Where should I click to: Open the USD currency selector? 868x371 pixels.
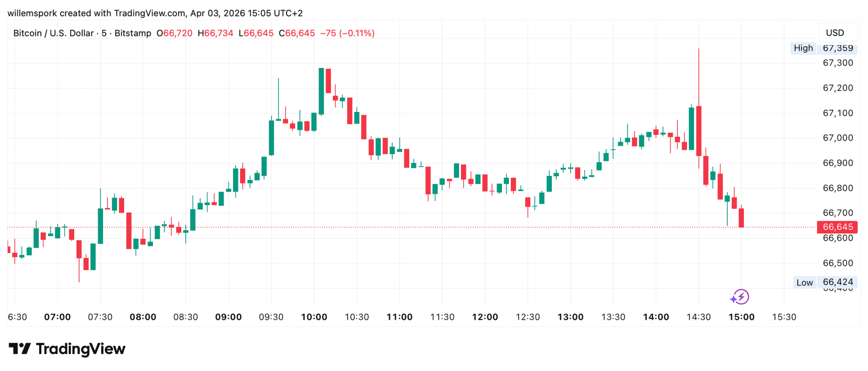click(x=835, y=33)
